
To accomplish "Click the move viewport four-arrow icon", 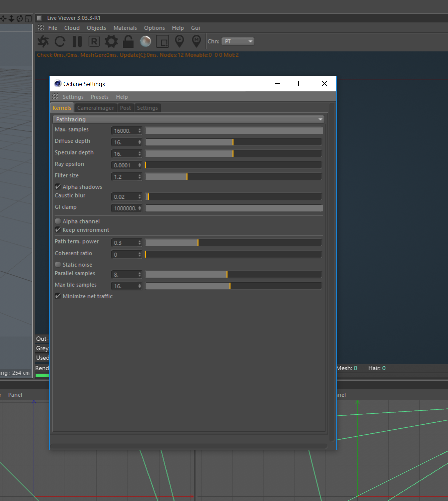I will pyautogui.click(x=3, y=18).
